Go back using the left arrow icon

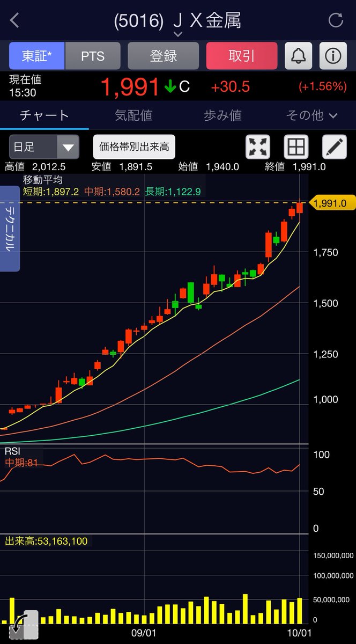tap(14, 20)
